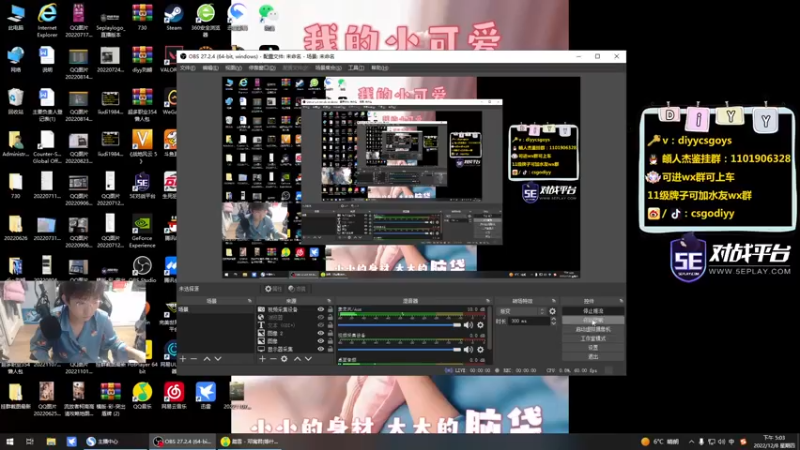Open the transition properties gear icon
The width and height of the screenshot is (800, 450).
(553, 311)
